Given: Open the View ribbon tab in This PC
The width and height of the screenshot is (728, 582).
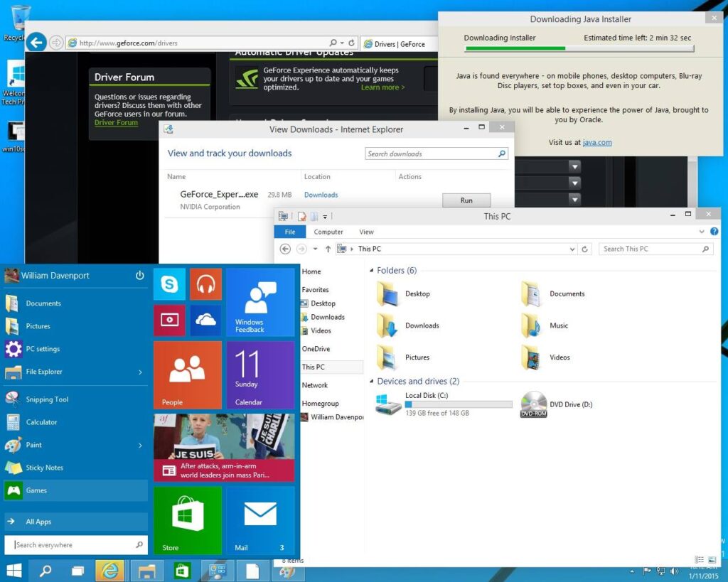Looking at the screenshot, I should click(366, 232).
